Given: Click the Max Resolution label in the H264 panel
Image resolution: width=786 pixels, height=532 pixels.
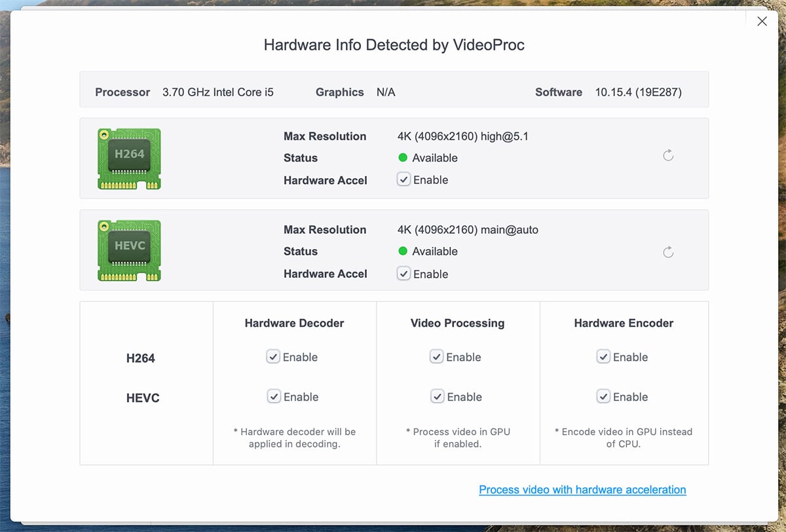Looking at the screenshot, I should (325, 136).
